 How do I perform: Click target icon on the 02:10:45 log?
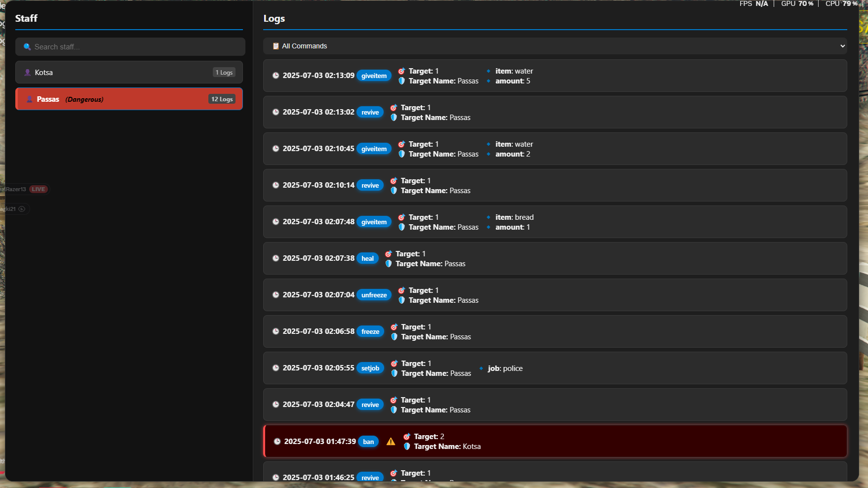point(401,144)
